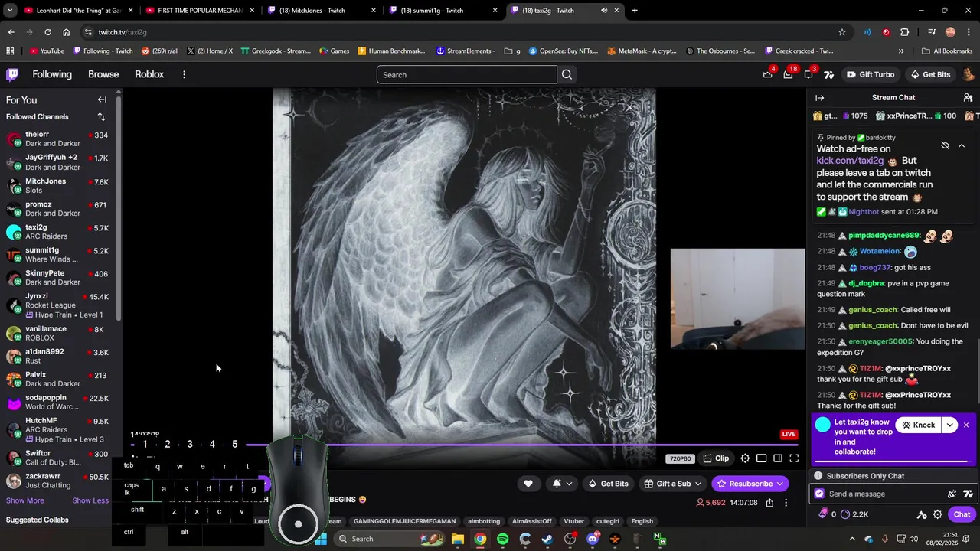Hide the pinned message icon
980x551 pixels.
coord(945,145)
